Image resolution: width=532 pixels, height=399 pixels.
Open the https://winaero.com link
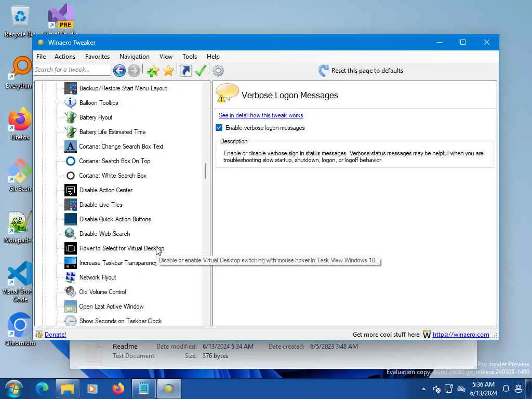(x=461, y=335)
